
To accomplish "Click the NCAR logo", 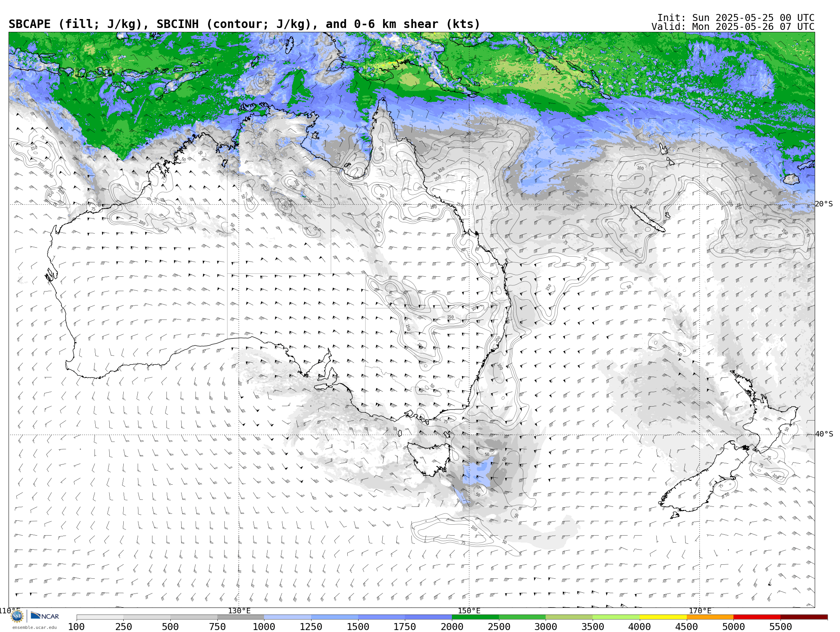I will (x=45, y=616).
